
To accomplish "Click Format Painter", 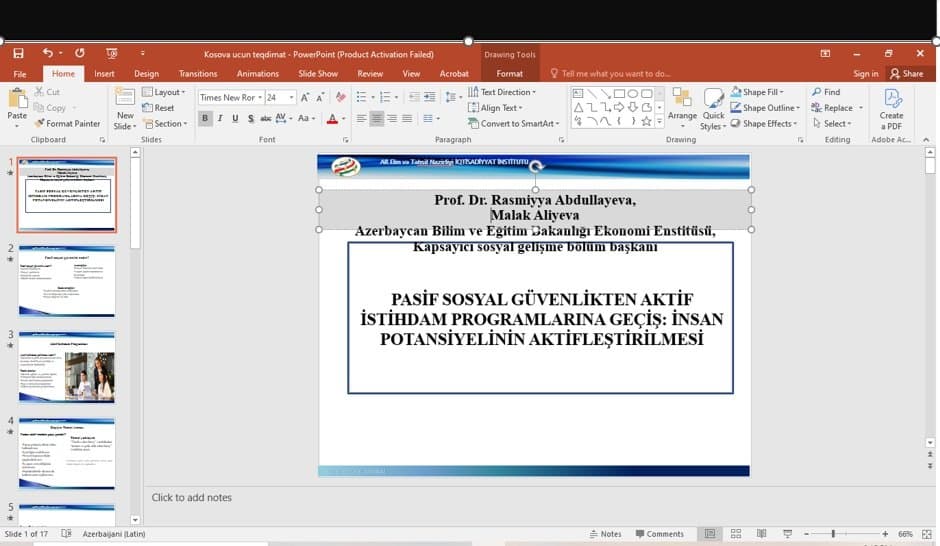I will pos(67,123).
